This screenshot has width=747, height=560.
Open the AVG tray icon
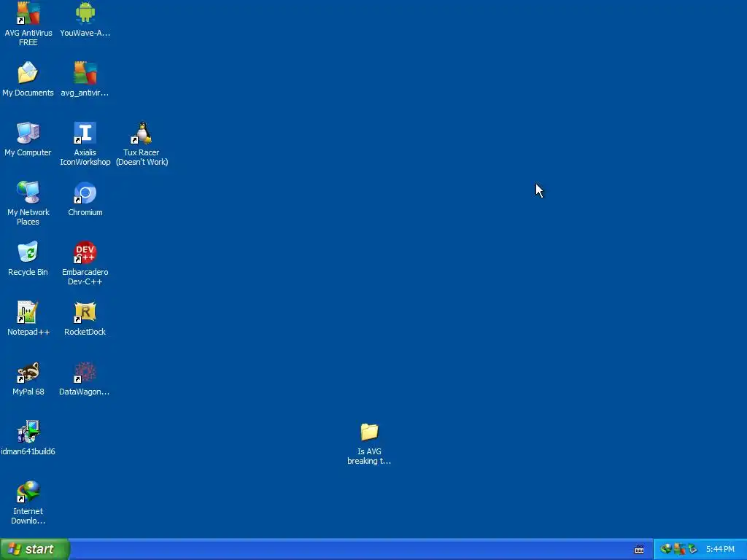[680, 549]
